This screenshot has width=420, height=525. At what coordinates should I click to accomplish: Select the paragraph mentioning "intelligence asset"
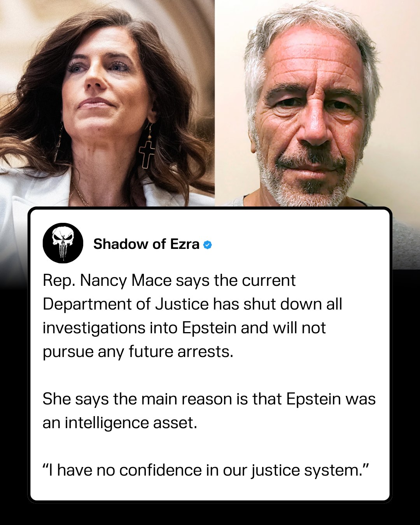(209, 411)
